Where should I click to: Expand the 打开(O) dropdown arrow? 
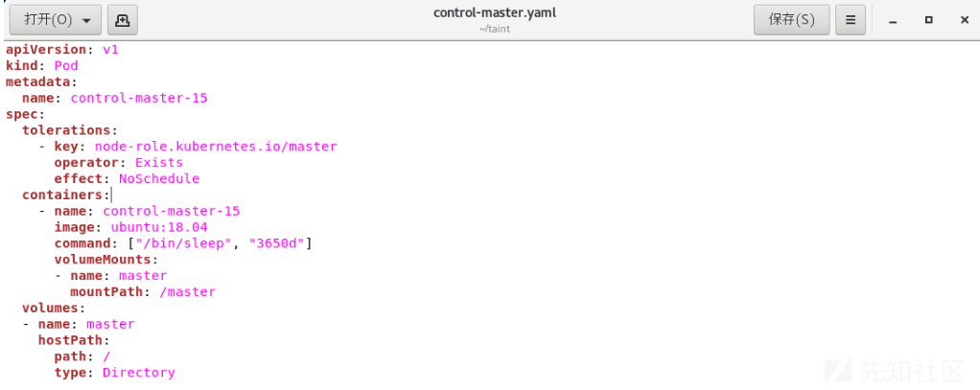coord(87,21)
